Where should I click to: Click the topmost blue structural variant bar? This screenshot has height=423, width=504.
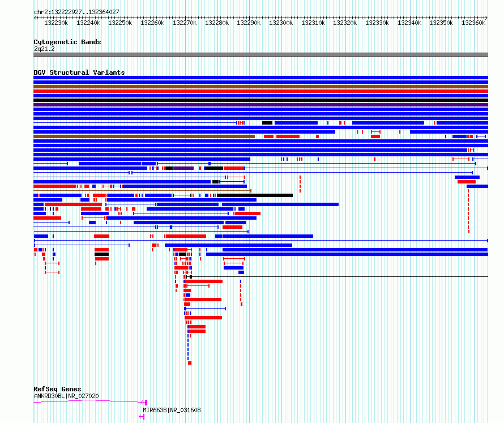[260, 78]
